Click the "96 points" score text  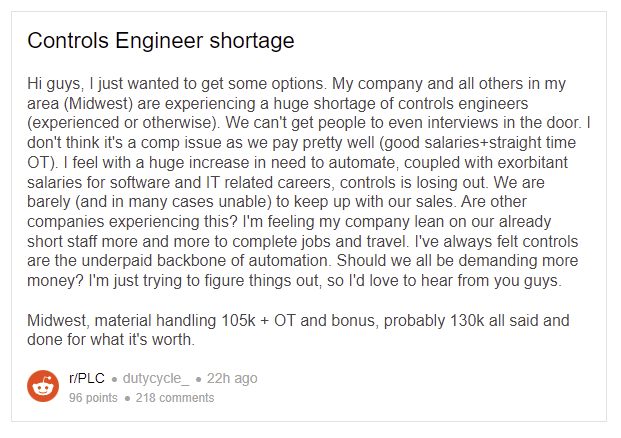pyautogui.click(x=94, y=398)
